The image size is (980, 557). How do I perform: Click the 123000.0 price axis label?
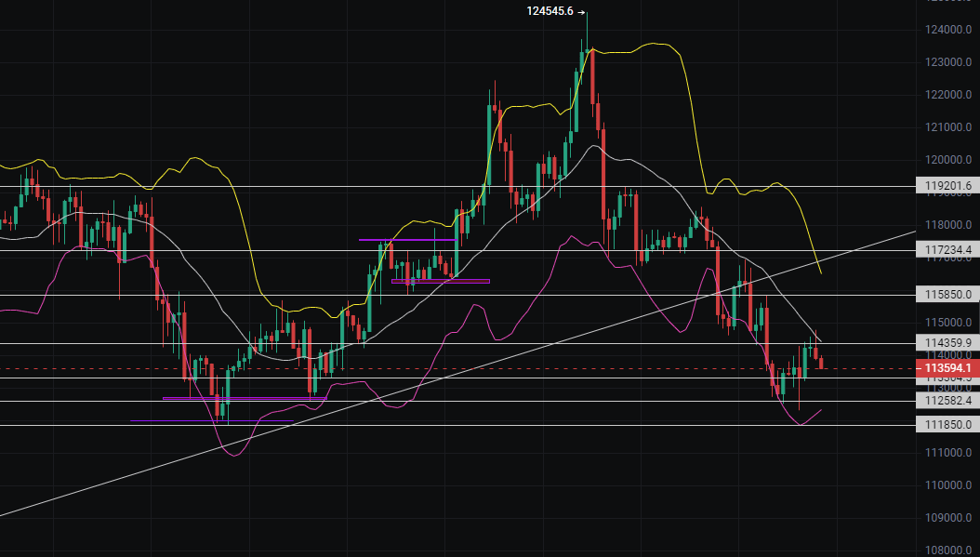[x=948, y=62]
